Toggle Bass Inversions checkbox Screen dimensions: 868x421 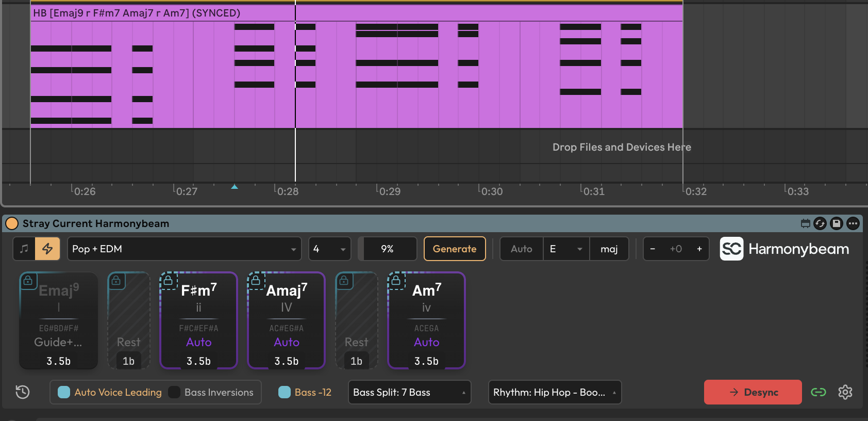point(174,392)
